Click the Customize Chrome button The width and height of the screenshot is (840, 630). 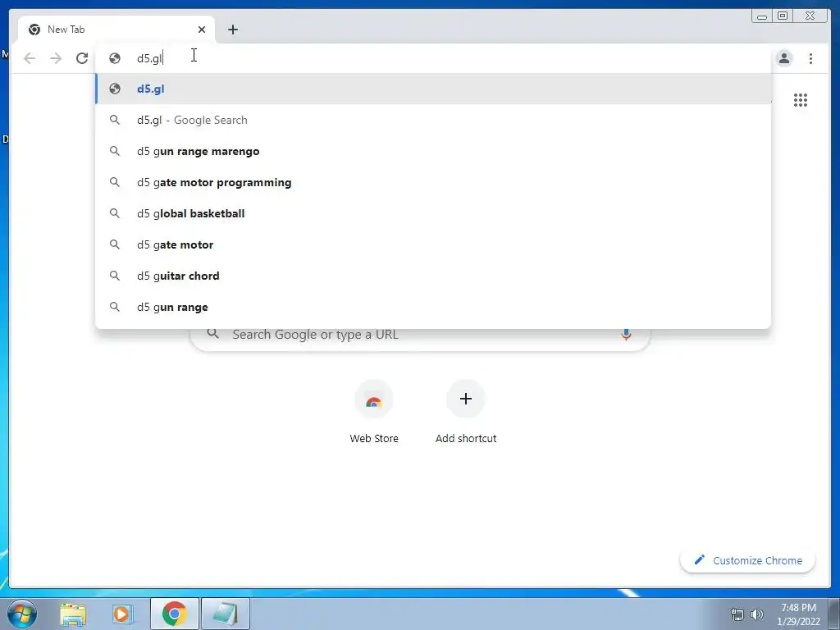(748, 560)
